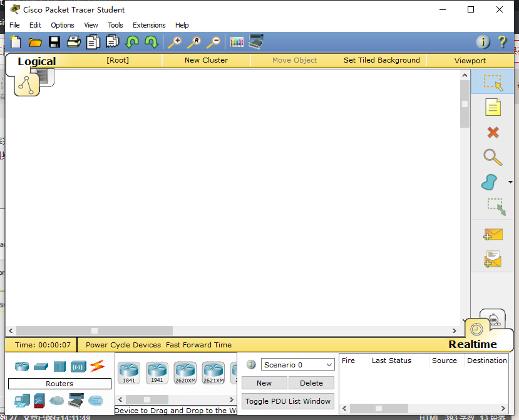Pick the 1841 router device
This screenshot has width=519, height=420.
(129, 372)
